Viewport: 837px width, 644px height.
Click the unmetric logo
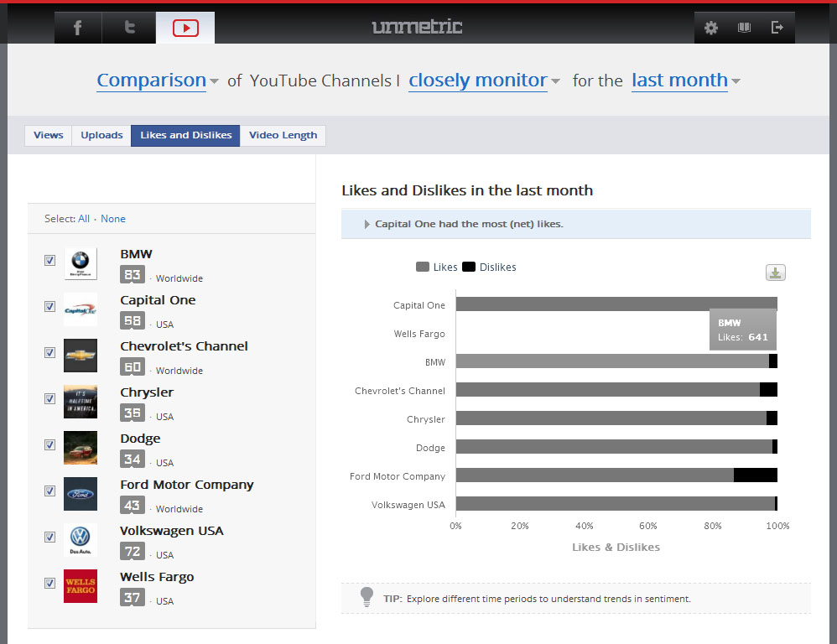coord(417,26)
